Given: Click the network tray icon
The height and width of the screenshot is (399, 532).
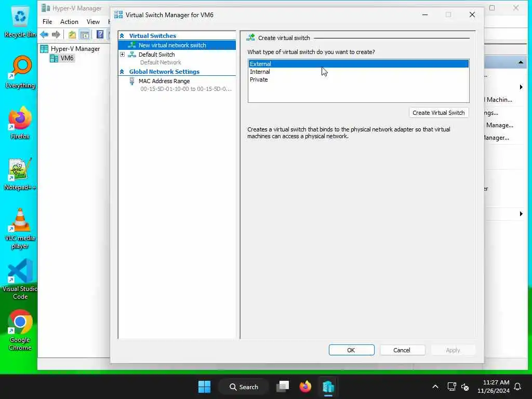Looking at the screenshot, I should click(x=451, y=387).
